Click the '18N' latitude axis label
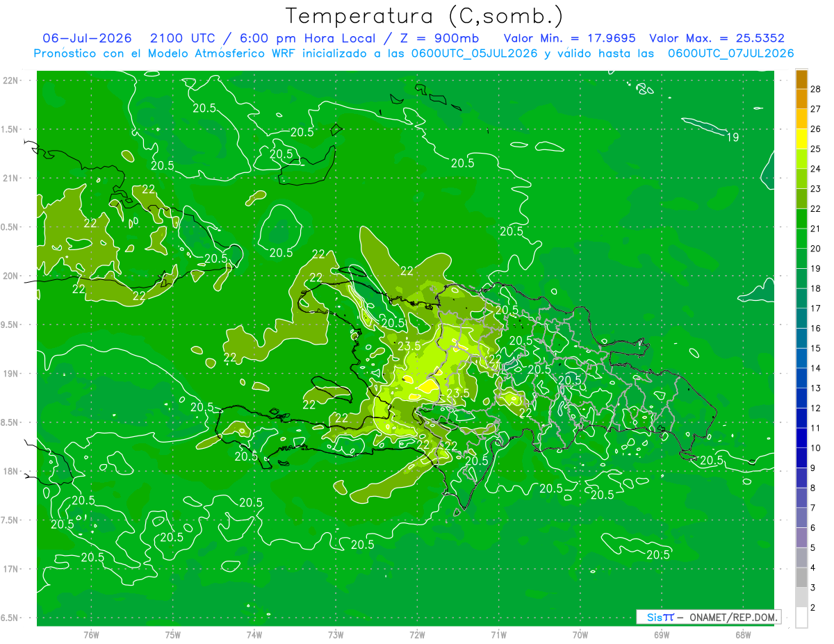The width and height of the screenshot is (834, 644). coord(11,472)
